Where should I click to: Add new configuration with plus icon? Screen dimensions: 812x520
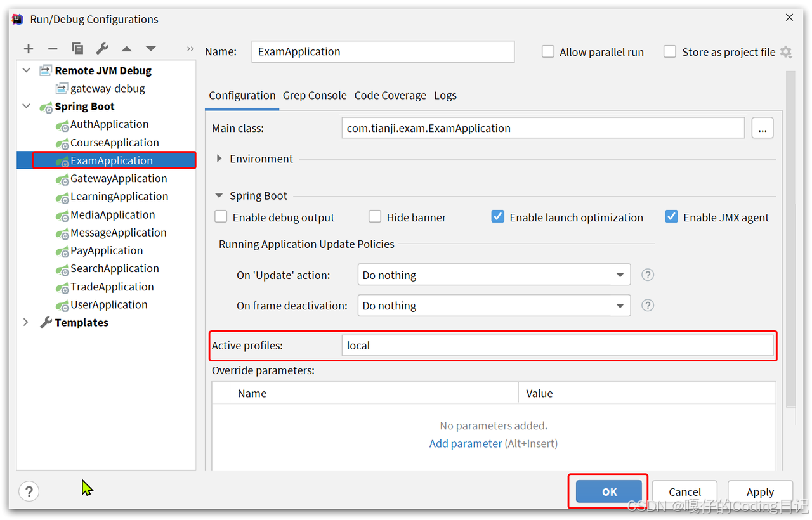click(29, 49)
